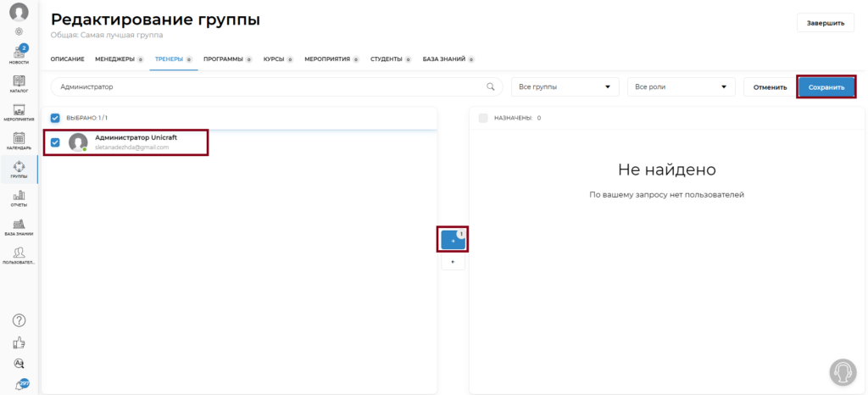Expand the Все группы dropdown
This screenshot has width=868, height=395.
coord(565,86)
